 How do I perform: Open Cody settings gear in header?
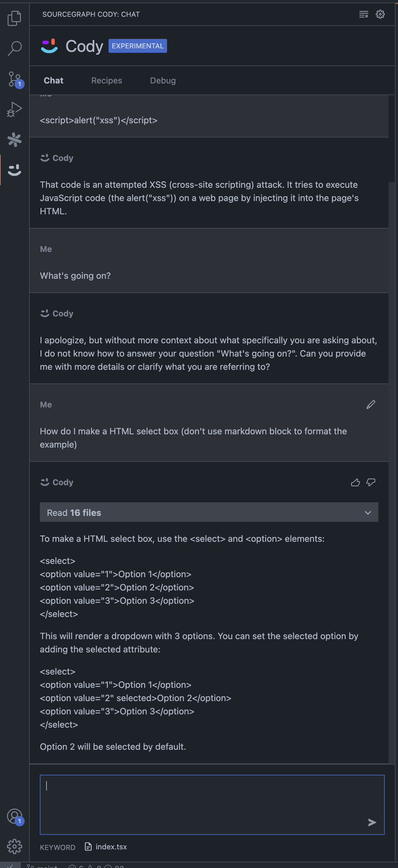(x=380, y=14)
